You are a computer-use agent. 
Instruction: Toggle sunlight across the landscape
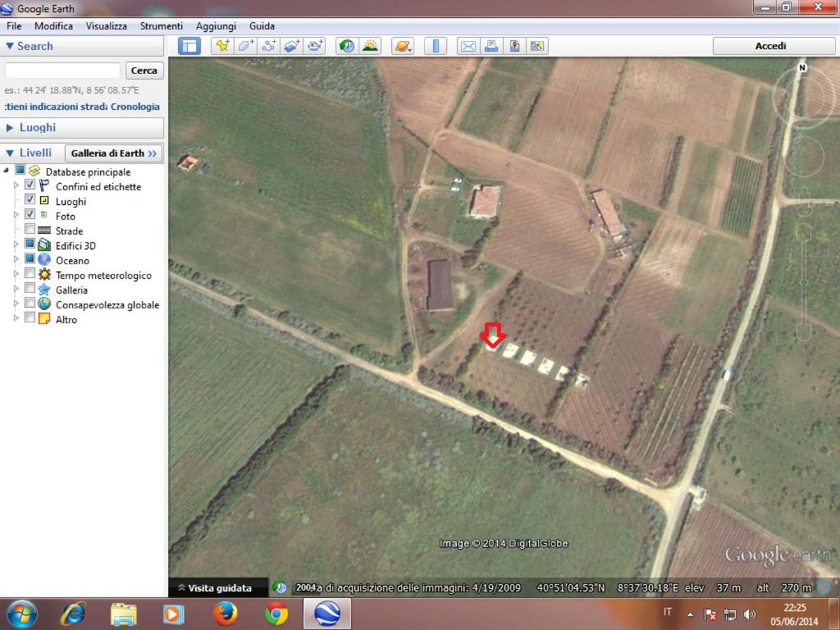(370, 46)
